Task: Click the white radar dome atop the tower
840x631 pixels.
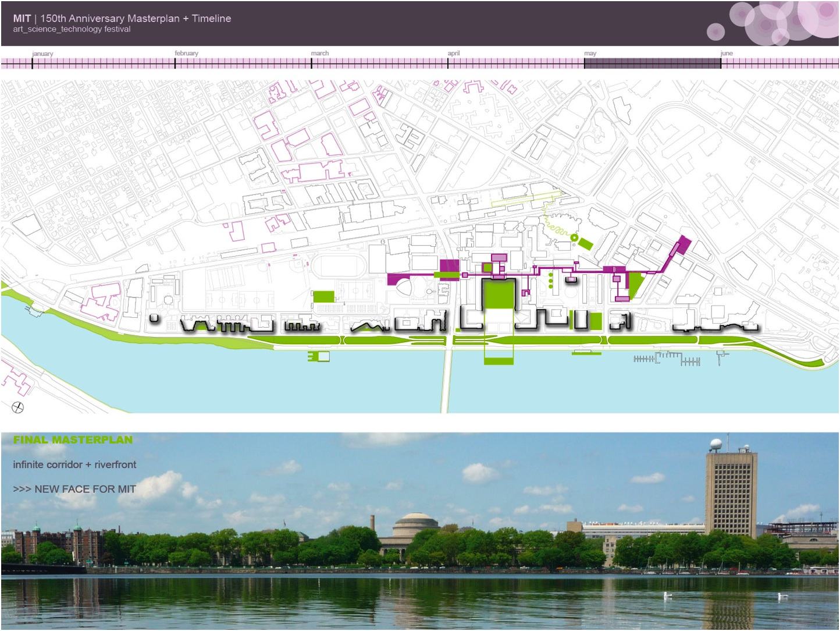Action: [717, 444]
